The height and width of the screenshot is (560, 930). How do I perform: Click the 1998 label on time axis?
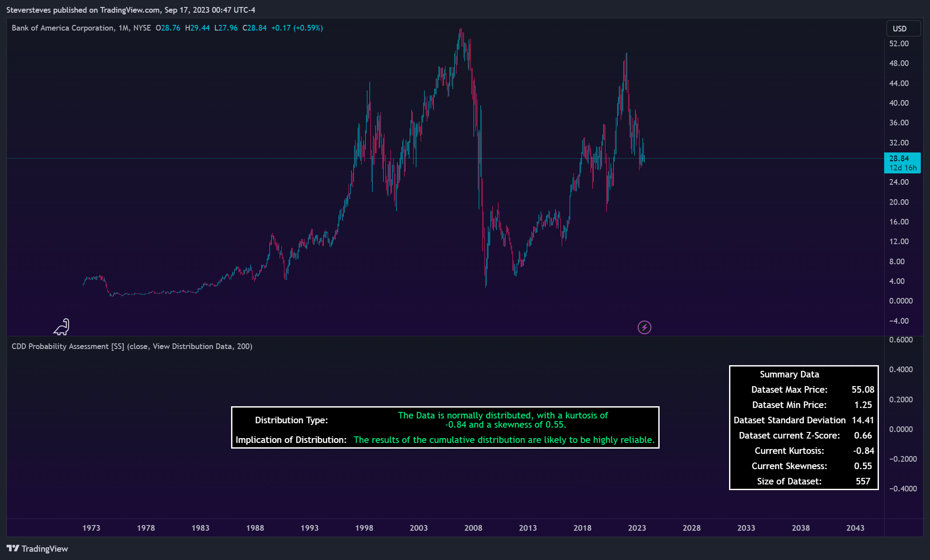click(x=364, y=528)
